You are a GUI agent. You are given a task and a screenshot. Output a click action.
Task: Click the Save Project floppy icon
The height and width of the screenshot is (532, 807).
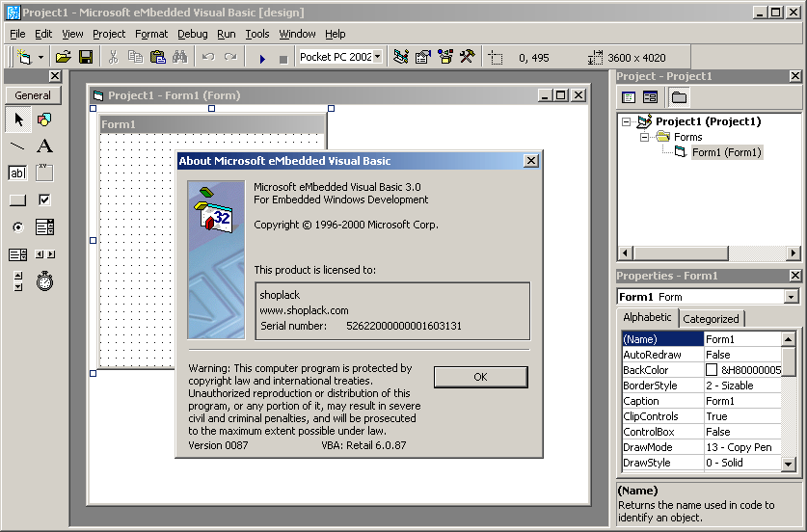86,57
